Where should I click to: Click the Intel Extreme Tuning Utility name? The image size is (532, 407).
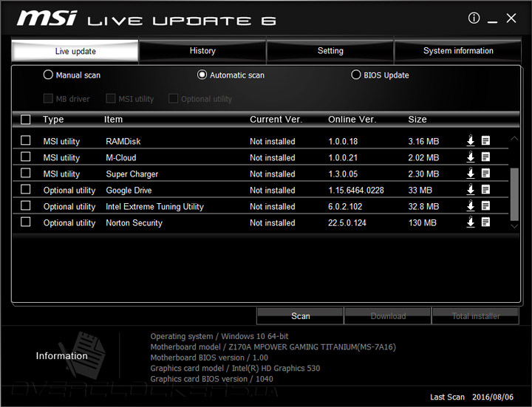tap(154, 207)
